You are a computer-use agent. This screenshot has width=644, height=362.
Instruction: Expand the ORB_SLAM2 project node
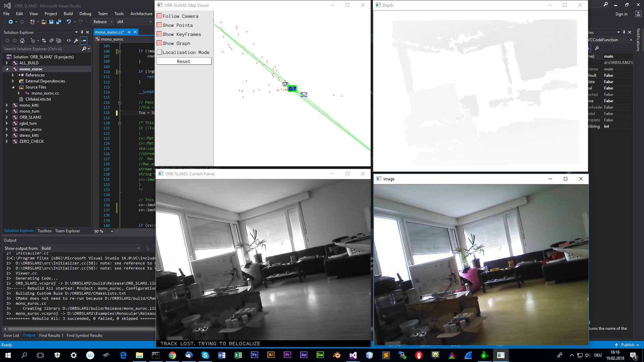coord(7,117)
